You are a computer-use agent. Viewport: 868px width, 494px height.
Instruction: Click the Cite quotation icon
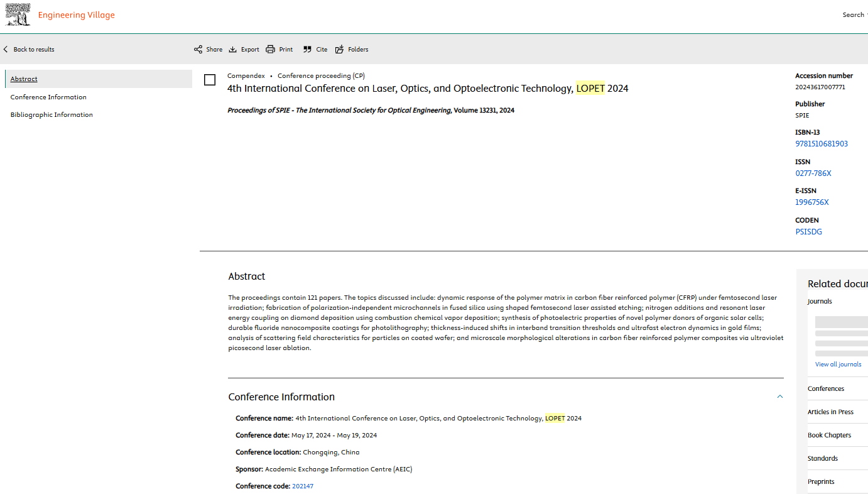307,50
